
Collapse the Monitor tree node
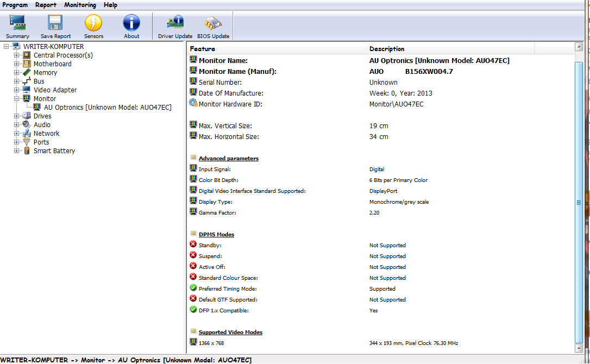17,99
